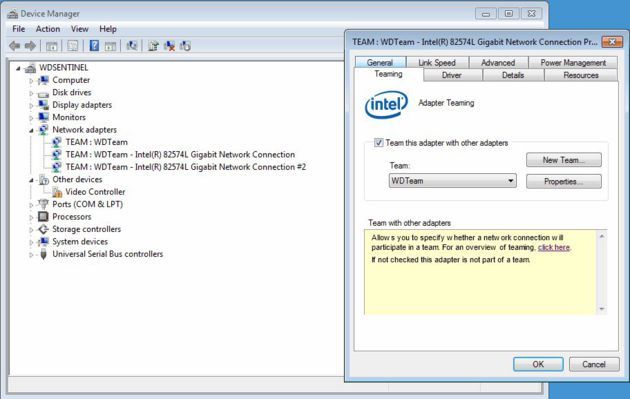This screenshot has height=399, width=630.
Task: Click the Display adapters category icon
Action: pyautogui.click(x=43, y=105)
